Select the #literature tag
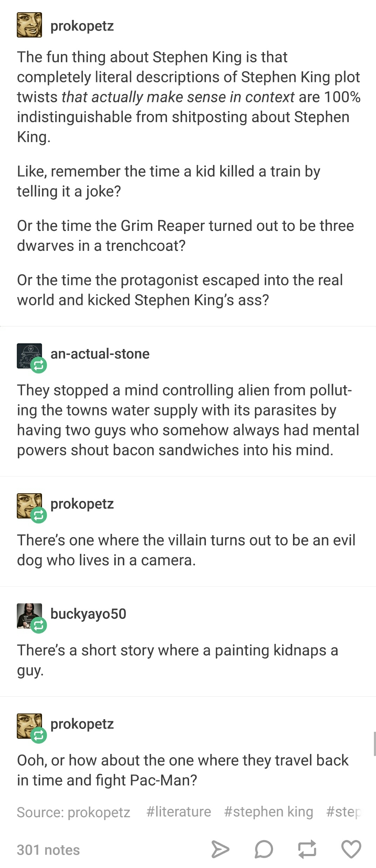Viewport: 376px width, 868px height. click(x=179, y=812)
